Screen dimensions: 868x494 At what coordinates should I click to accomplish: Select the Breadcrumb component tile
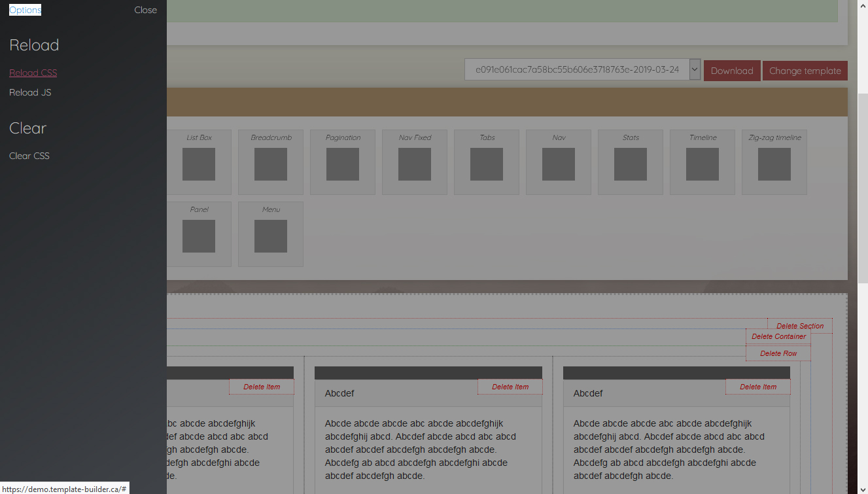(x=271, y=164)
